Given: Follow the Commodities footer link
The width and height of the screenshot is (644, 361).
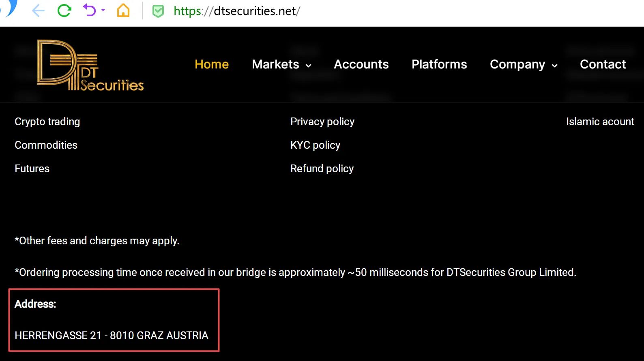Looking at the screenshot, I should 46,145.
